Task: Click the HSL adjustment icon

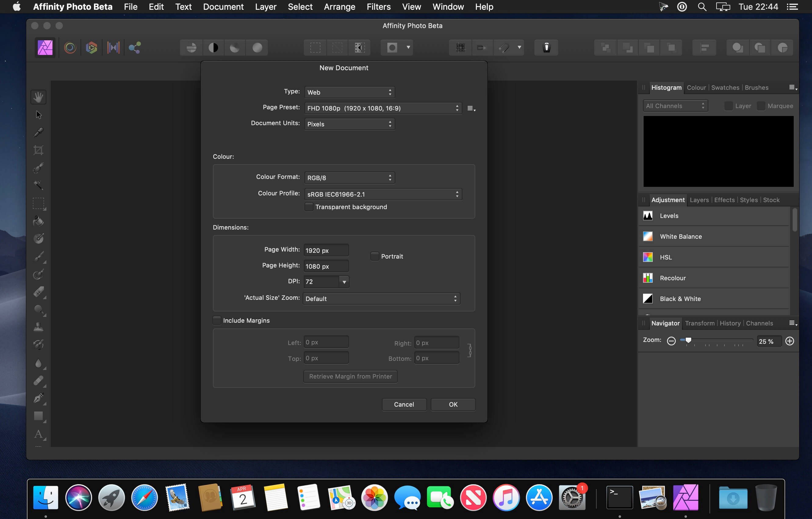Action: 649,256
